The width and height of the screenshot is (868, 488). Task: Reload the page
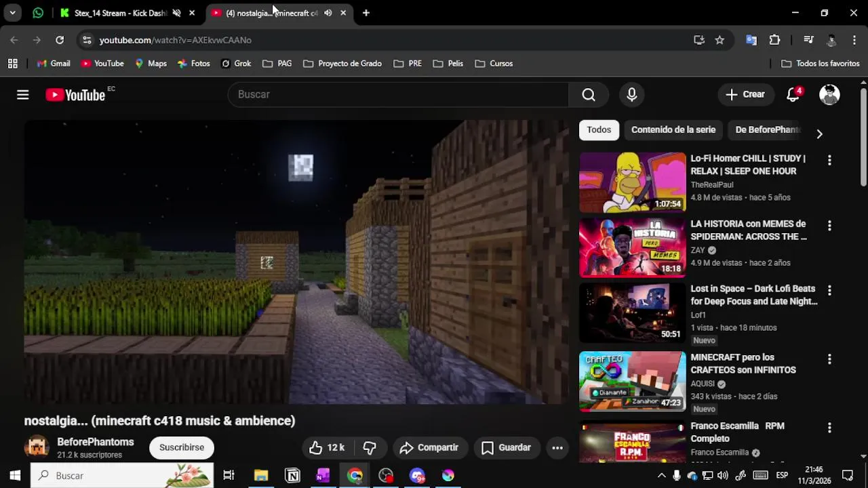[60, 40]
